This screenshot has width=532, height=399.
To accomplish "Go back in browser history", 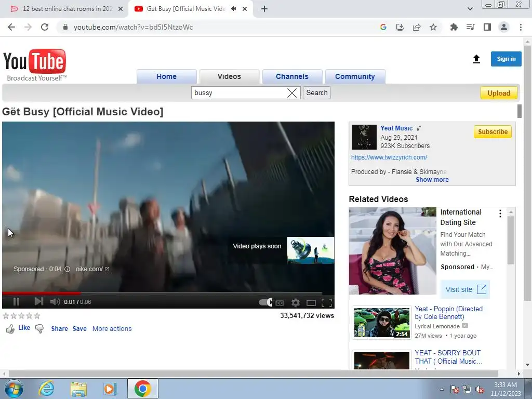I will point(11,27).
